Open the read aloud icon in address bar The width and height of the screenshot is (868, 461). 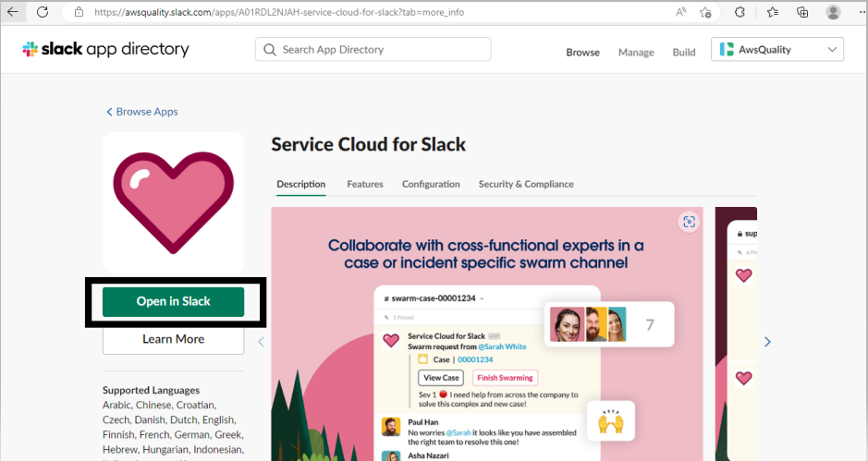click(681, 12)
